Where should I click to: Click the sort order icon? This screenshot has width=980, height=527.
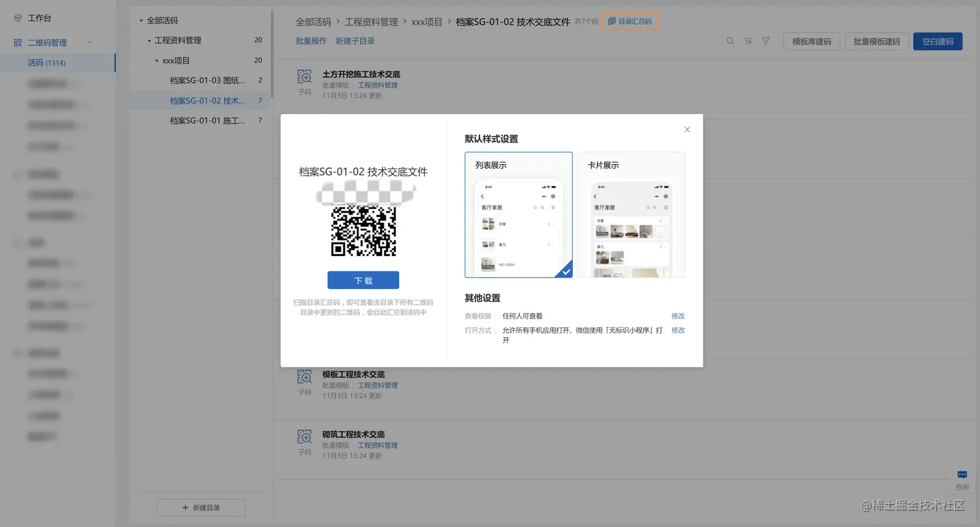747,41
